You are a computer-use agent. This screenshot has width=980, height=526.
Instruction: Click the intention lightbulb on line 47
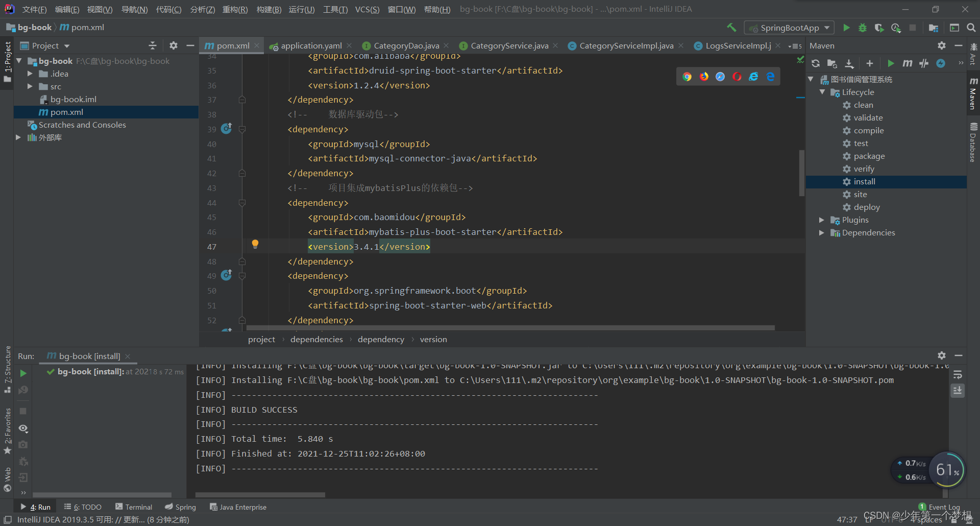[x=255, y=244]
